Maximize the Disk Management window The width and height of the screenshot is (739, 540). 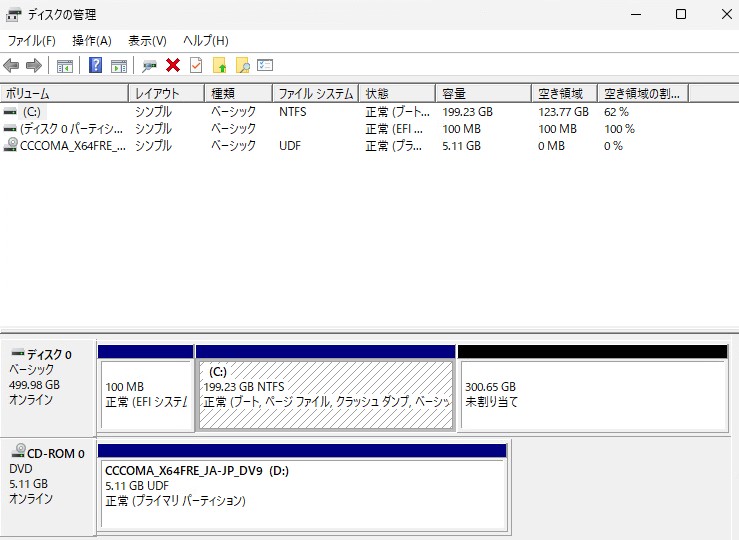coord(681,15)
